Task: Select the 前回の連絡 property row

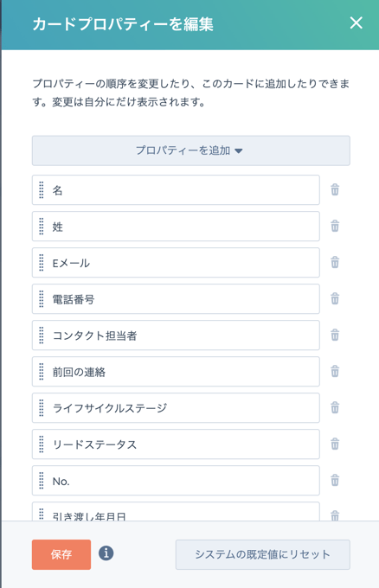Action: [x=176, y=371]
